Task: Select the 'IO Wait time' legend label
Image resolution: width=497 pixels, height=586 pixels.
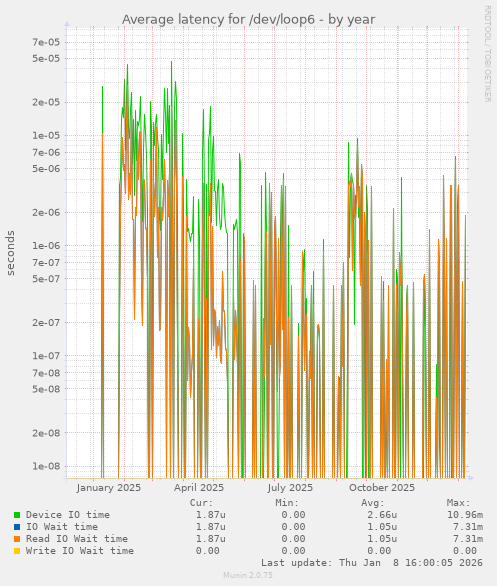Action: 62,527
